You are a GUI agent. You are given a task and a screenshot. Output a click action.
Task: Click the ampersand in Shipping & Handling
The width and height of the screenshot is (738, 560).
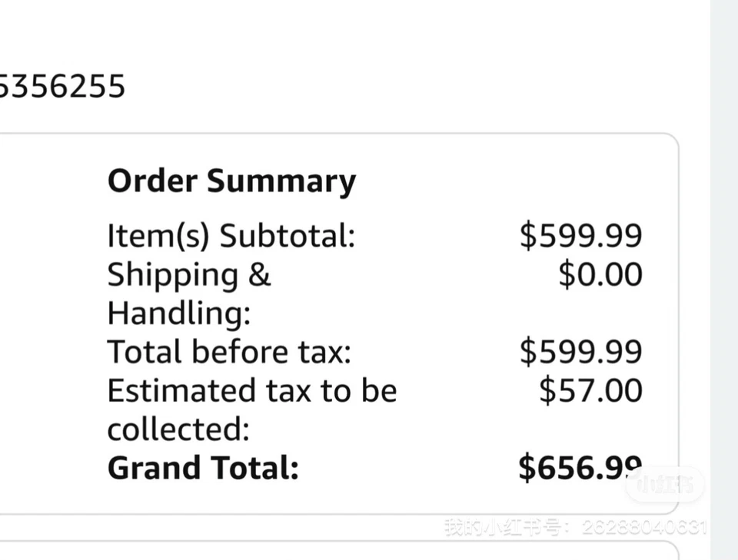(x=259, y=275)
